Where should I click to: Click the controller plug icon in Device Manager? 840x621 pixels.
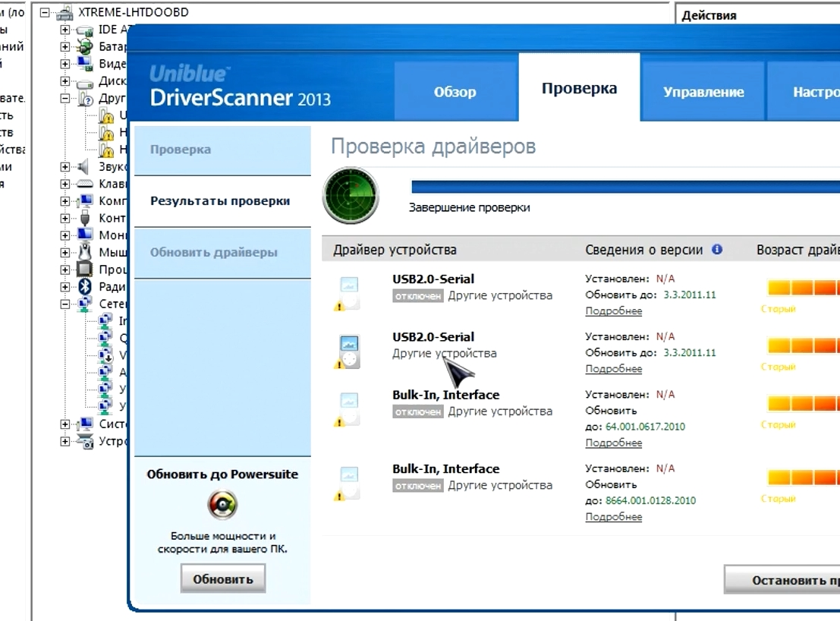pyautogui.click(x=85, y=218)
